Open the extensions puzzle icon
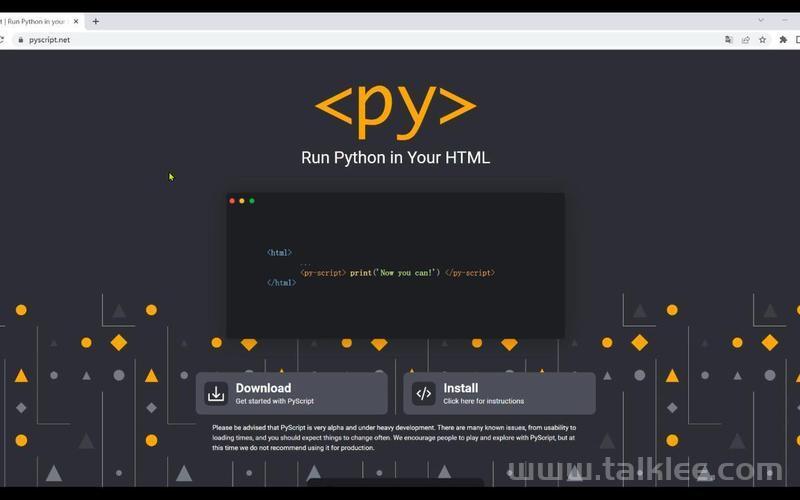 pyautogui.click(x=783, y=40)
